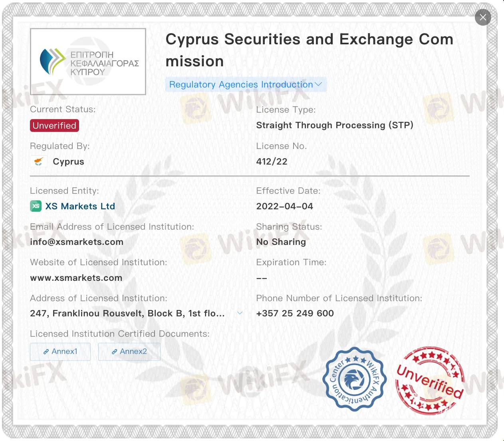
Task: Open the Annex1 certified document
Action: pyautogui.click(x=60, y=352)
